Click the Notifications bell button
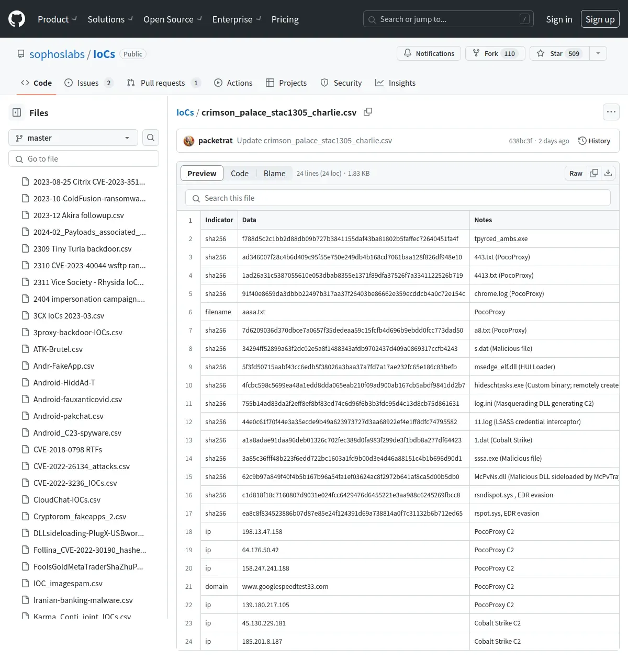Screen dimensions: 628x672 pyautogui.click(x=429, y=53)
